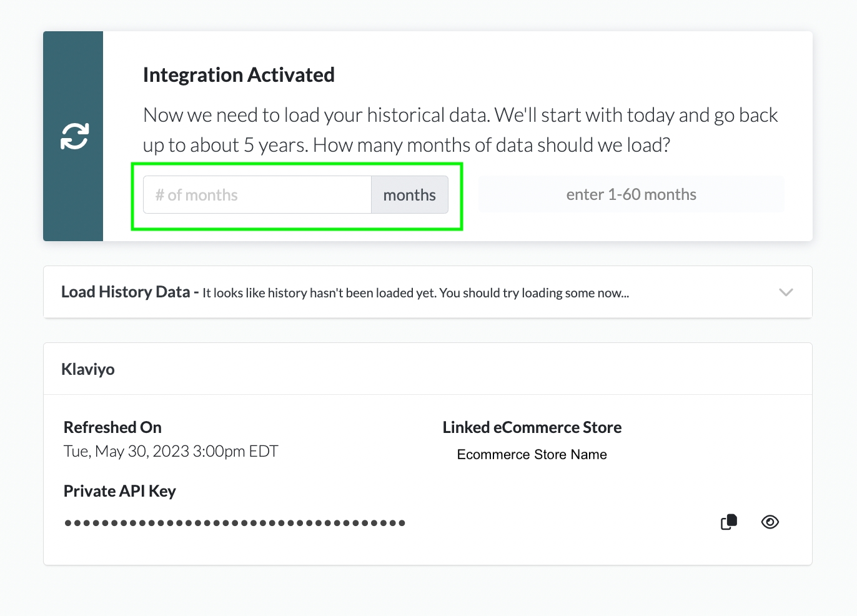Screen dimensions: 857x616
Task: Select the Ecommerce Store Name link
Action: [x=532, y=454]
